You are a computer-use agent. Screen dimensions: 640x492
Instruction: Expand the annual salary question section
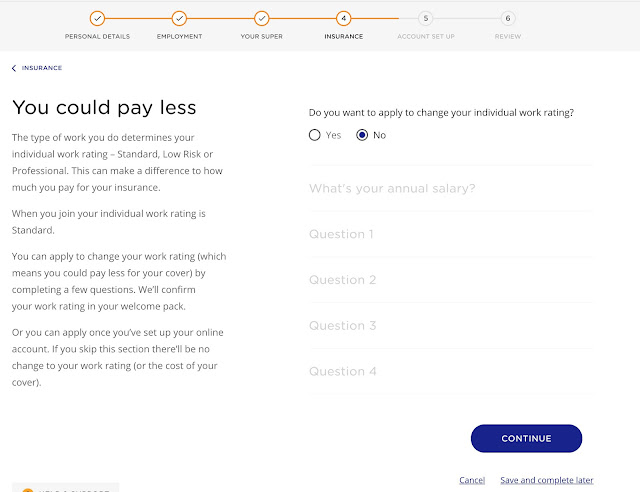(x=451, y=188)
